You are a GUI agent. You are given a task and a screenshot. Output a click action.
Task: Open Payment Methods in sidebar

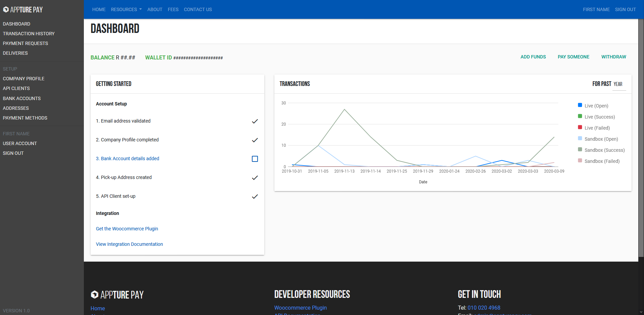click(25, 118)
